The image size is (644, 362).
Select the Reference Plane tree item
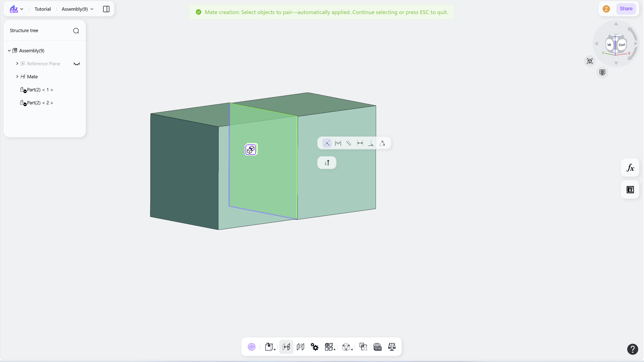point(43,63)
